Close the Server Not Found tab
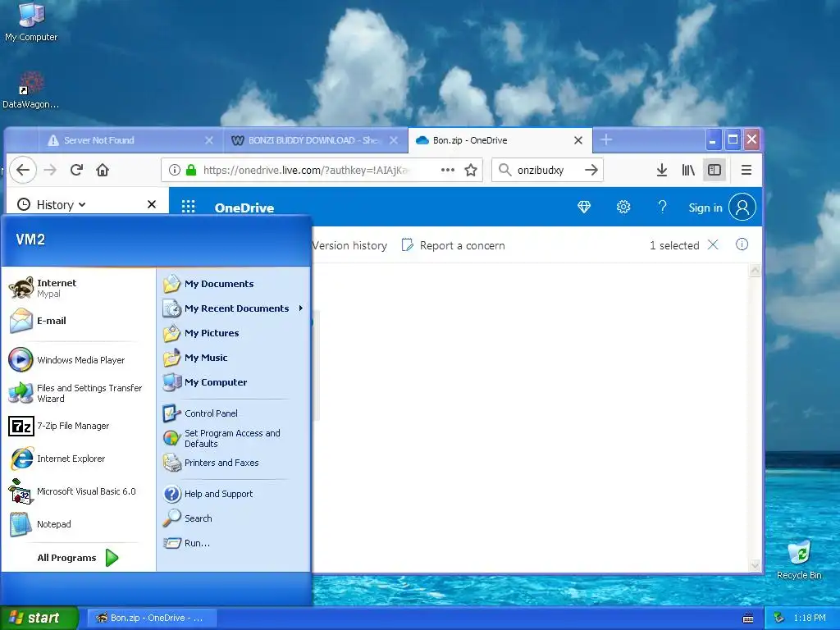This screenshot has height=630, width=840. click(209, 140)
